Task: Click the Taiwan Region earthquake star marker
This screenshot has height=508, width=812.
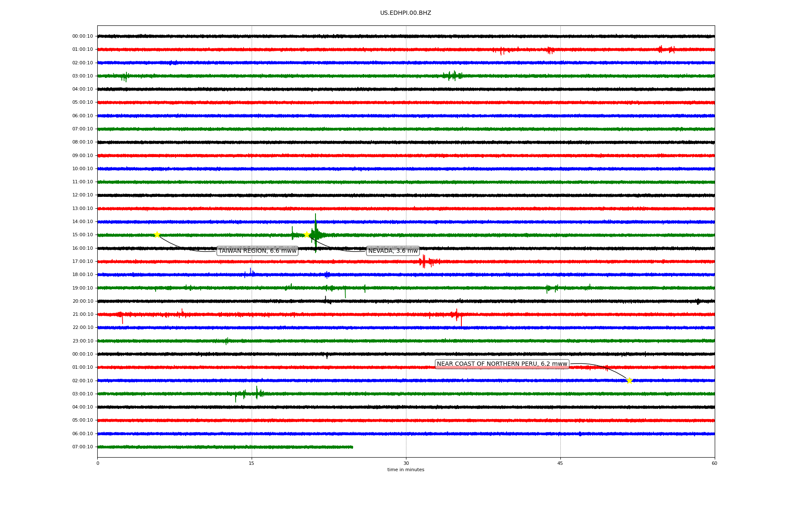Action: [157, 235]
